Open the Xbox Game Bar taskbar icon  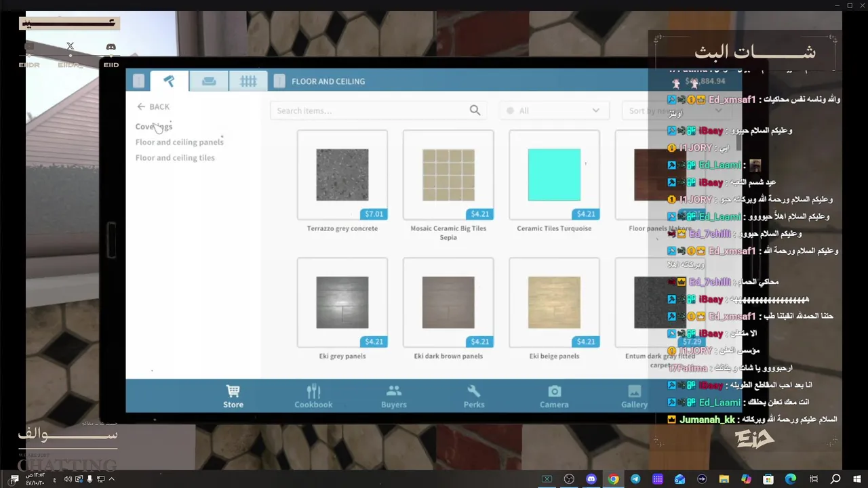547,479
